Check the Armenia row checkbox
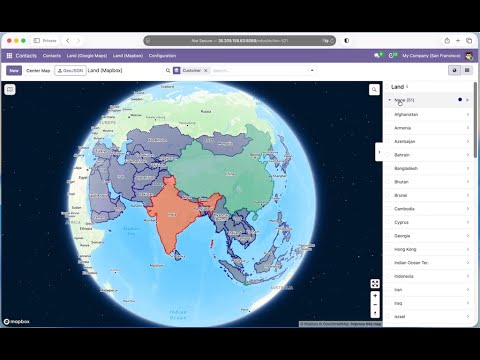Screen dimensions: 480x360 tap(387, 128)
